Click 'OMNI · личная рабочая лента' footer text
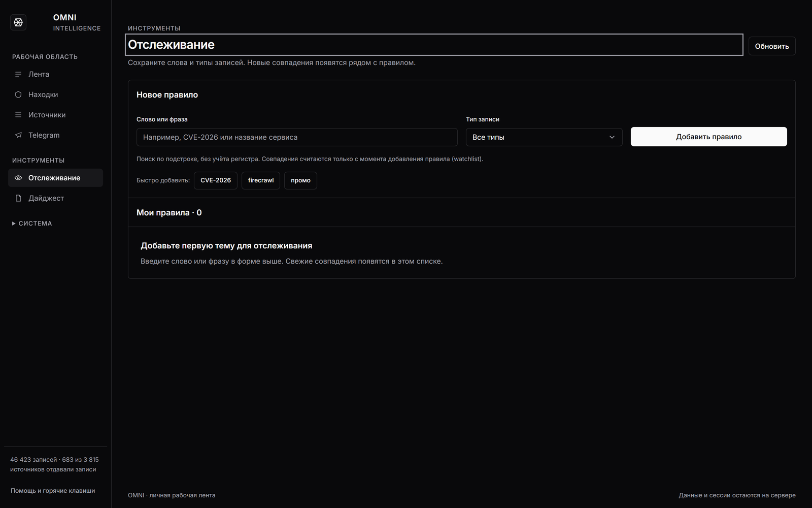This screenshot has height=508, width=812. pos(172,495)
